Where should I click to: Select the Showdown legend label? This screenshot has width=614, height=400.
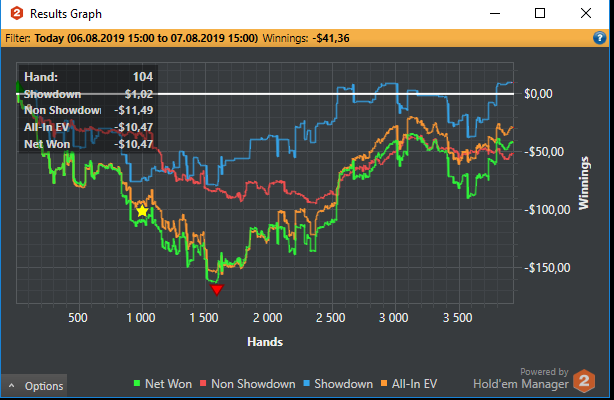click(343, 384)
